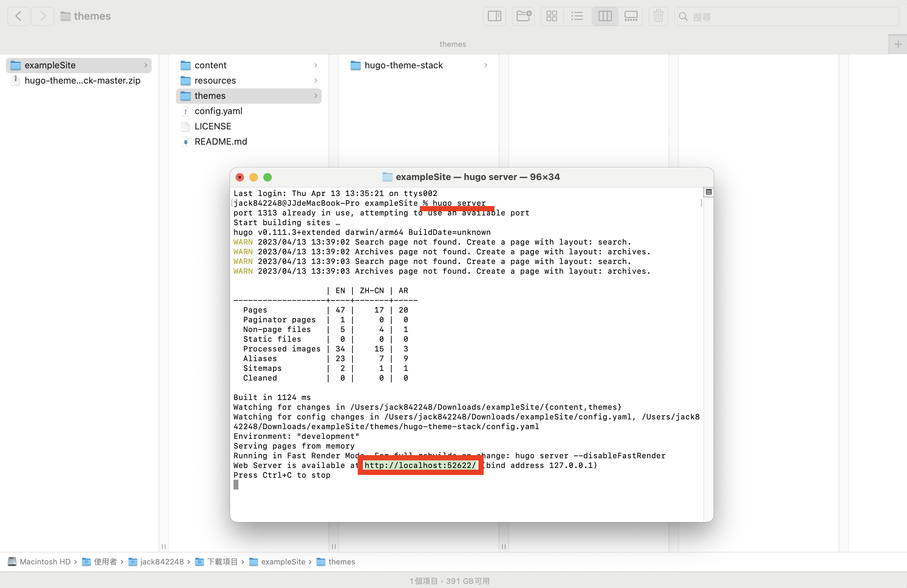Minimize the Terminal window with yellow button
The image size is (907, 588).
(x=253, y=177)
